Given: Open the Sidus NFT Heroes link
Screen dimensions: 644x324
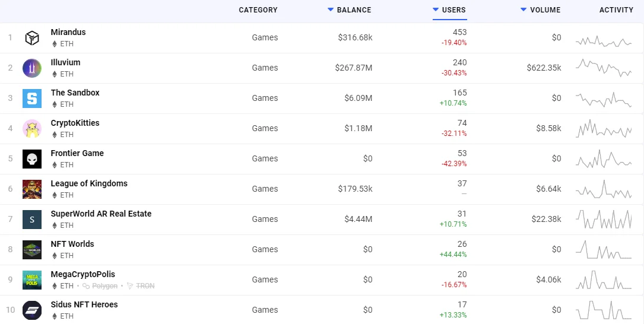Looking at the screenshot, I should [84, 304].
